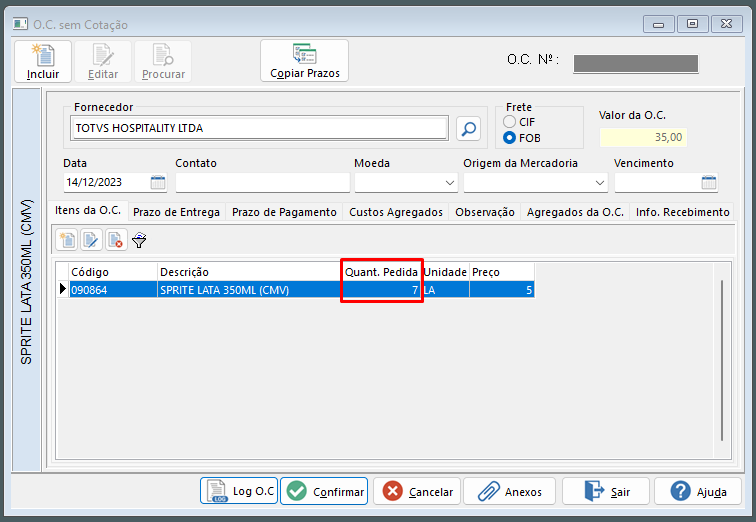Open the Data calendar picker icon
756x522 pixels.
click(x=158, y=182)
